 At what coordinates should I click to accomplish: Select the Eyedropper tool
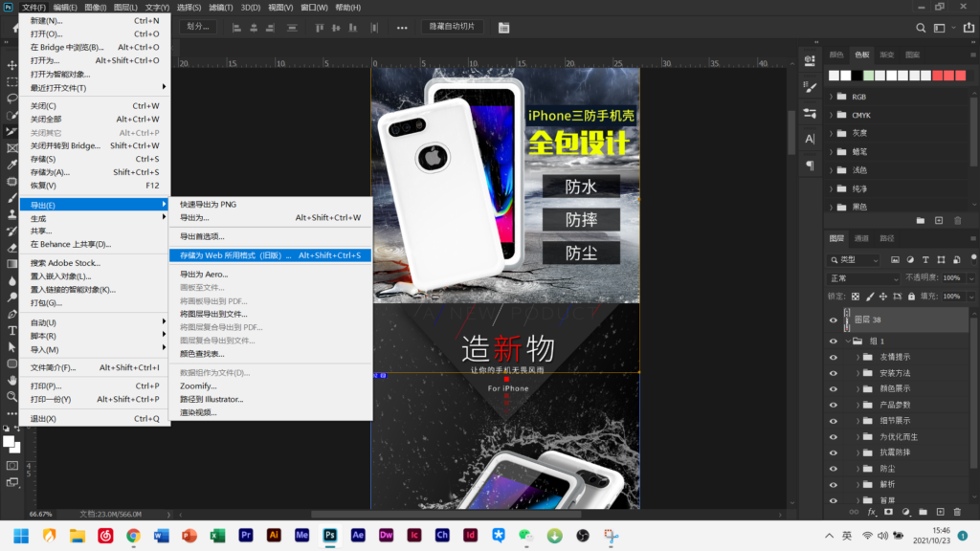11,165
